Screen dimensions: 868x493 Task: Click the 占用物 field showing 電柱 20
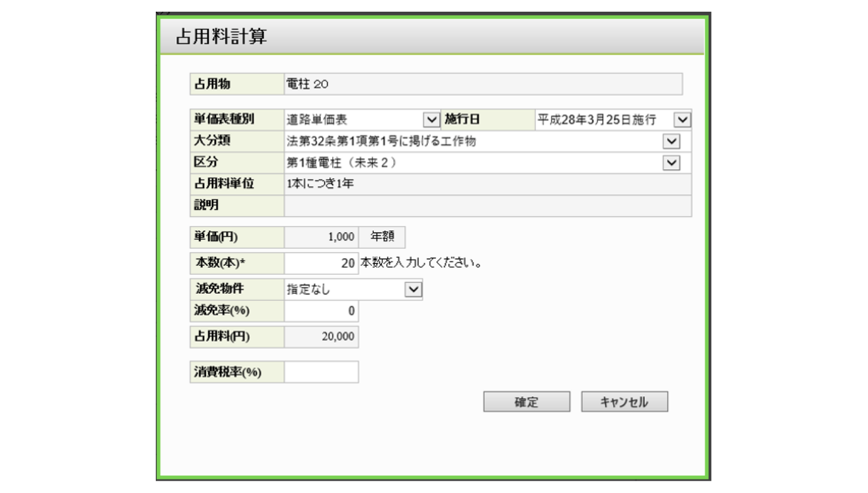[482, 84]
